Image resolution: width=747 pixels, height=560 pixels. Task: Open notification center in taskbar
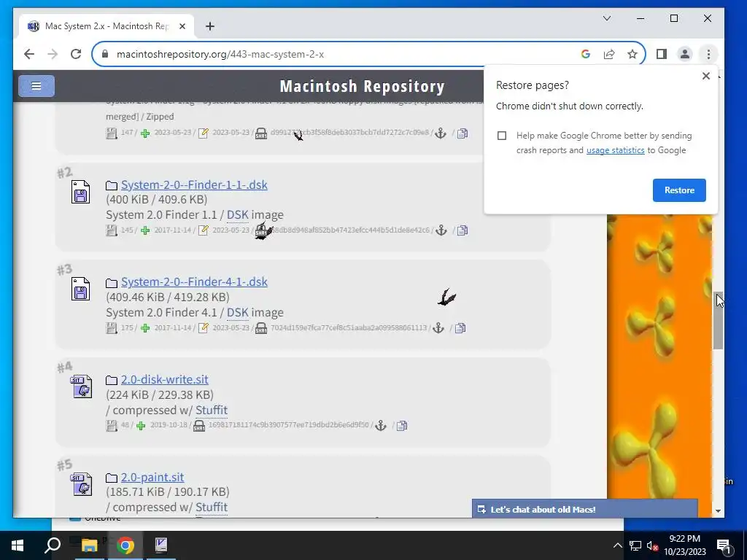[x=724, y=545]
